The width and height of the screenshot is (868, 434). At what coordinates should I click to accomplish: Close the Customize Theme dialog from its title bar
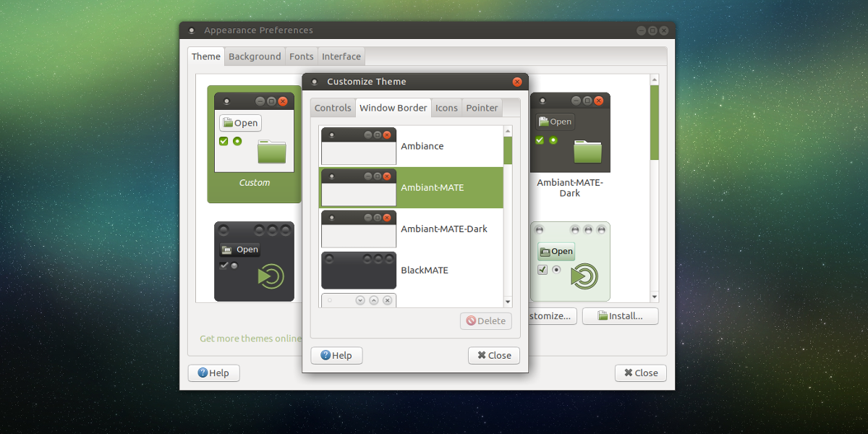pos(517,82)
